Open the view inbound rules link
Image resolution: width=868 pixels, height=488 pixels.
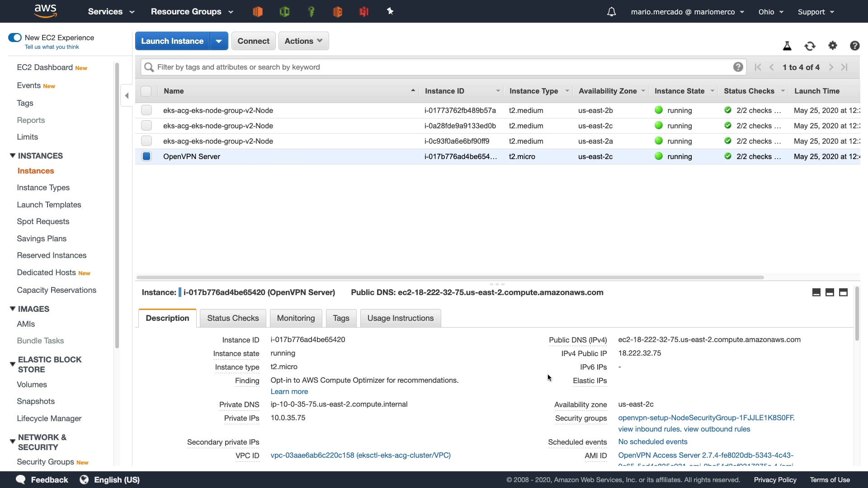(649, 429)
